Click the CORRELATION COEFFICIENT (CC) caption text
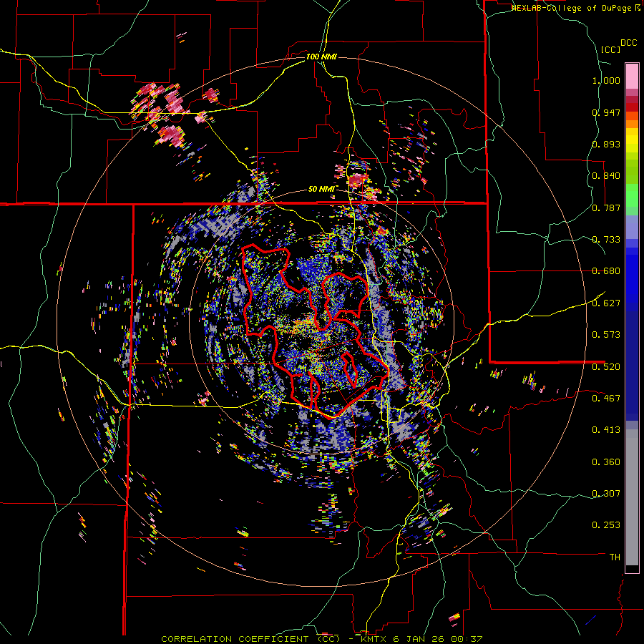The width and height of the screenshot is (644, 644). (250, 639)
